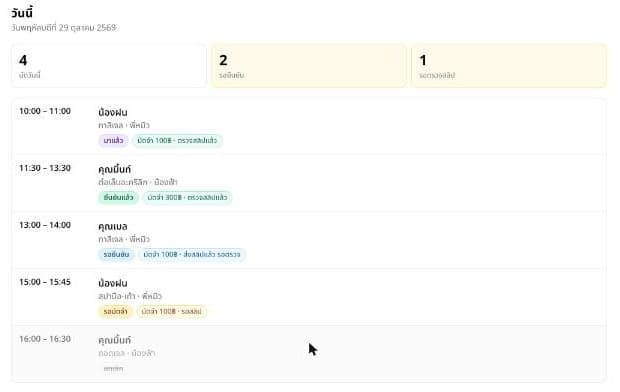
Task: Click the green ยืนยันแล้ว status badge
Action: coord(118,197)
